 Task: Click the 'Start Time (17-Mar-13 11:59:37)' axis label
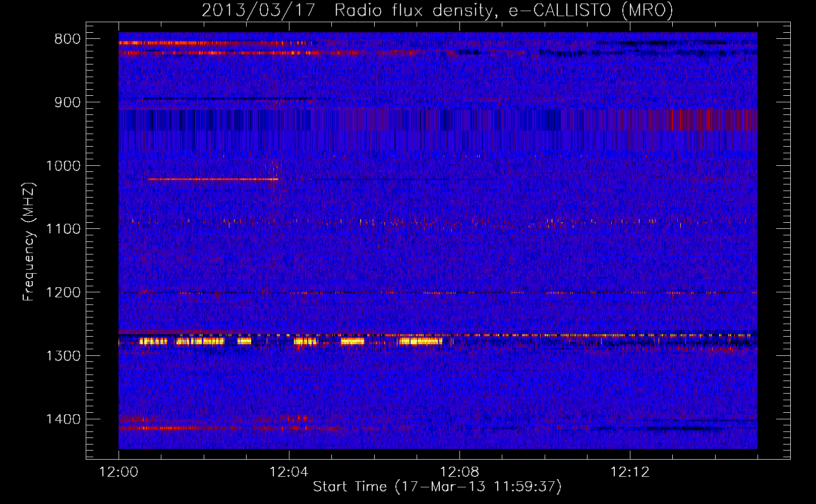coord(437,487)
